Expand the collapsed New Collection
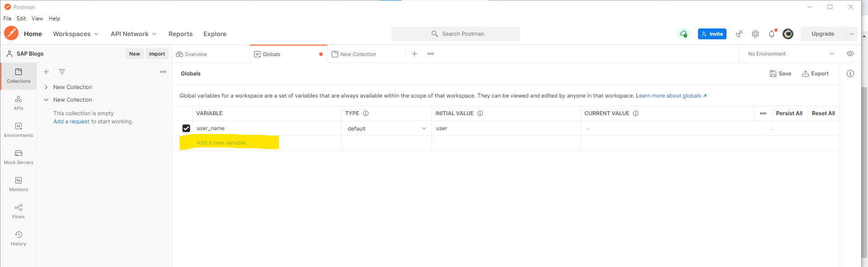Screen dimensions: 868x267 (x=46, y=87)
